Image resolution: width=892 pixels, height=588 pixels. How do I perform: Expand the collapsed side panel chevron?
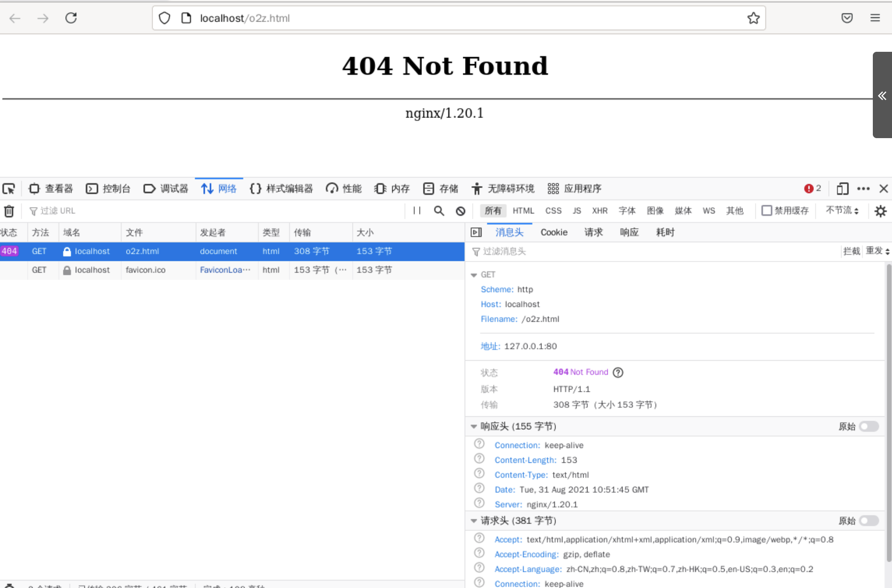pos(882,95)
